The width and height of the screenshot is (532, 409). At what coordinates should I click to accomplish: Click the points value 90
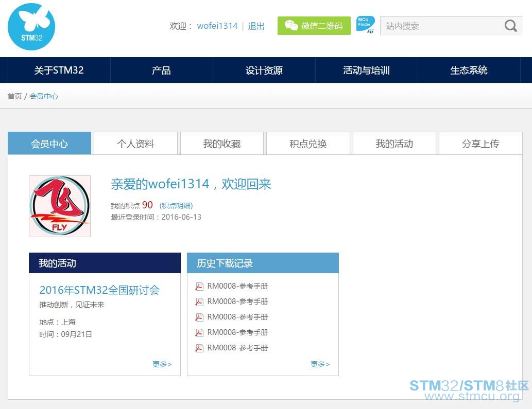(147, 205)
